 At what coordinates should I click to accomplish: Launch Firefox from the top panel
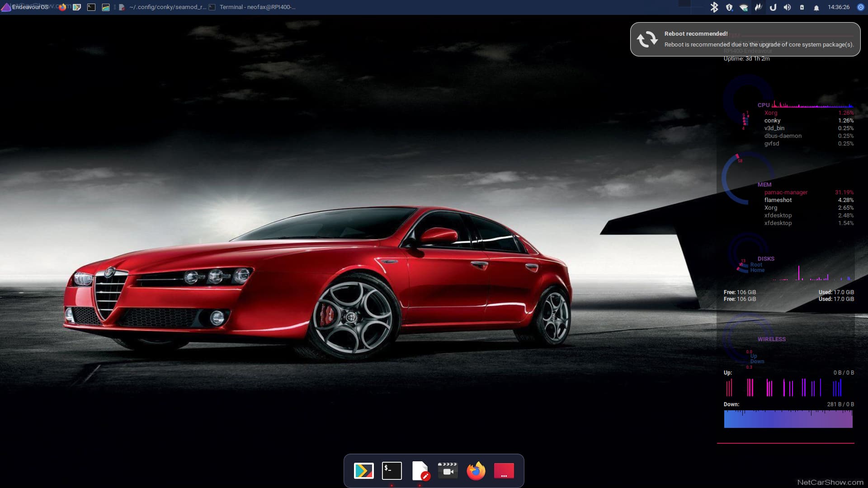62,7
